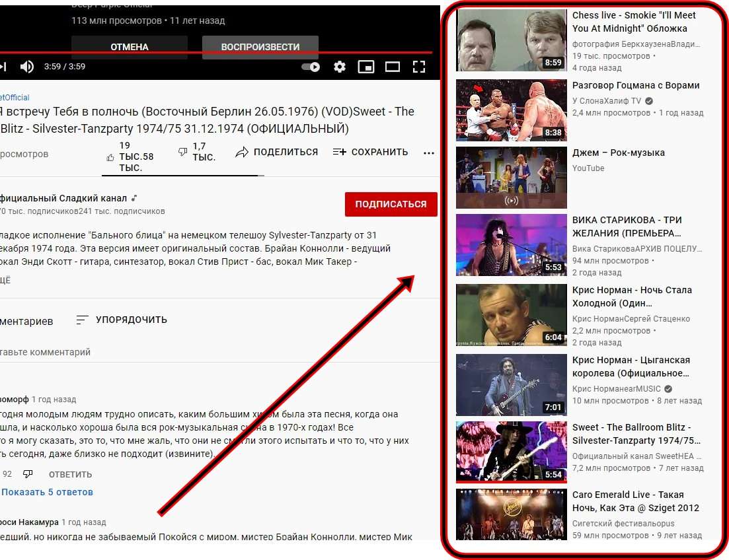729x560 pixels.
Task: Open thumbnail with 6:04 duration
Action: point(512,315)
